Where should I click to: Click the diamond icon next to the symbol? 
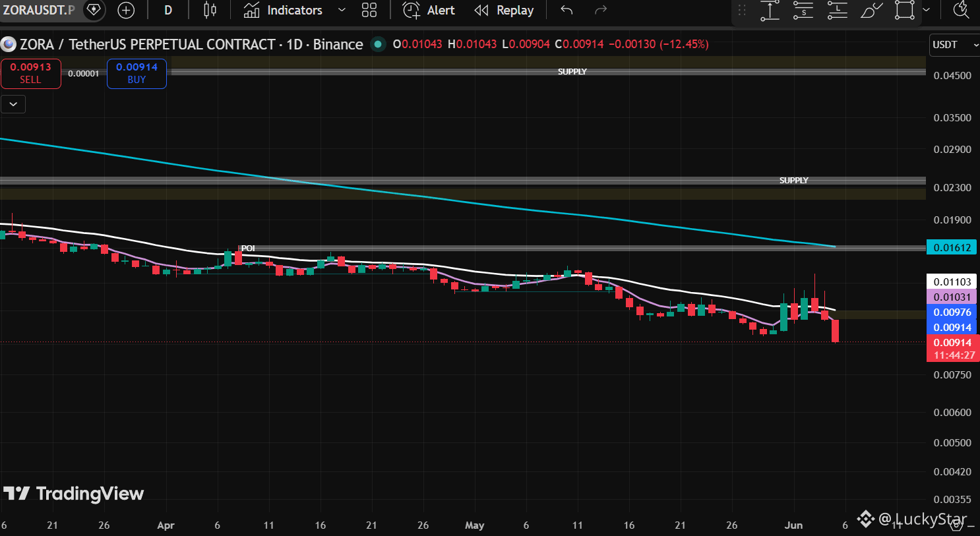pos(94,10)
